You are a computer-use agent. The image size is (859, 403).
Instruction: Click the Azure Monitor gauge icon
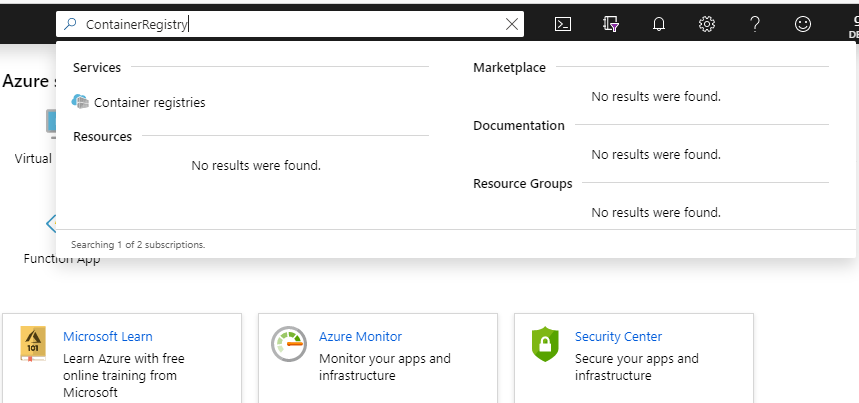(x=289, y=344)
